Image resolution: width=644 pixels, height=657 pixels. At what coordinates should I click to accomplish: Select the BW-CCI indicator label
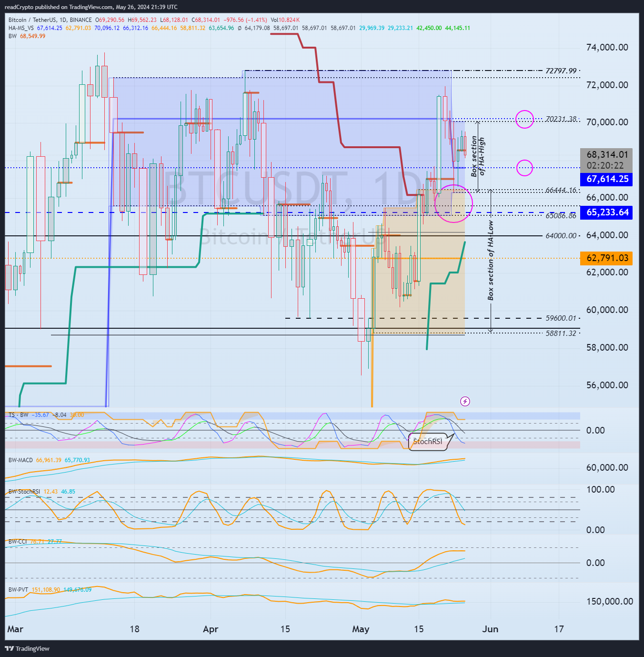coord(18,541)
